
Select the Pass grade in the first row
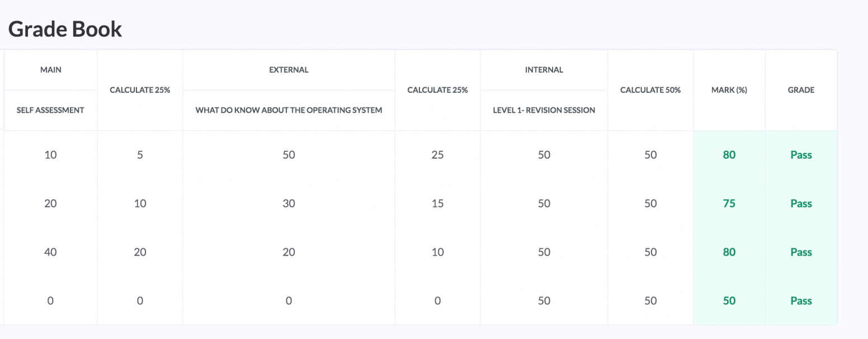(801, 155)
